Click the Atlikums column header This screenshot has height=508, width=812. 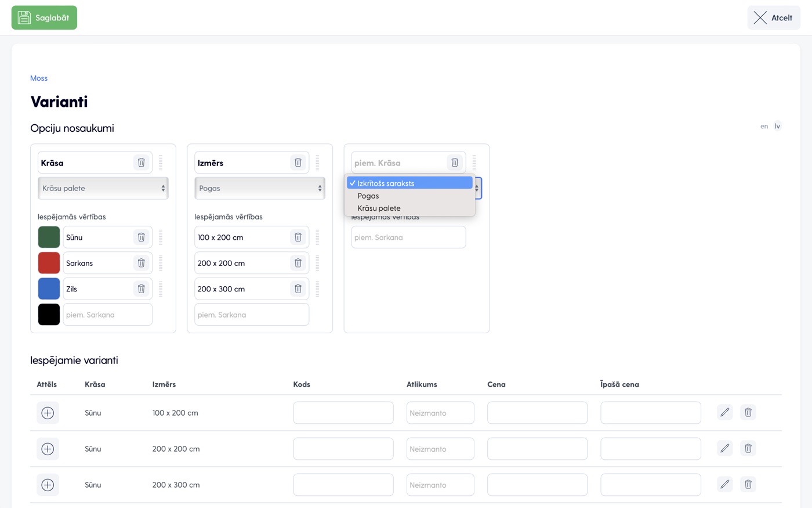click(x=422, y=384)
